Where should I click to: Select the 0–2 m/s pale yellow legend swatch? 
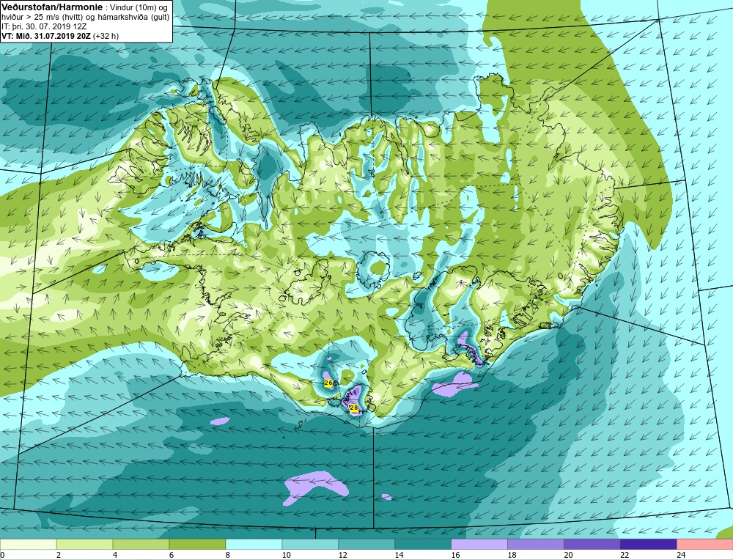point(29,545)
